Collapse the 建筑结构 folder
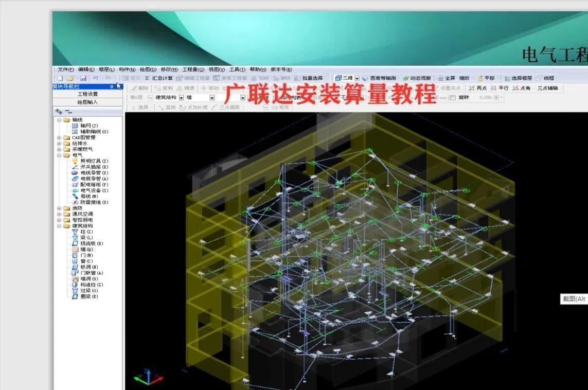This screenshot has height=390, width=588. coord(59,226)
